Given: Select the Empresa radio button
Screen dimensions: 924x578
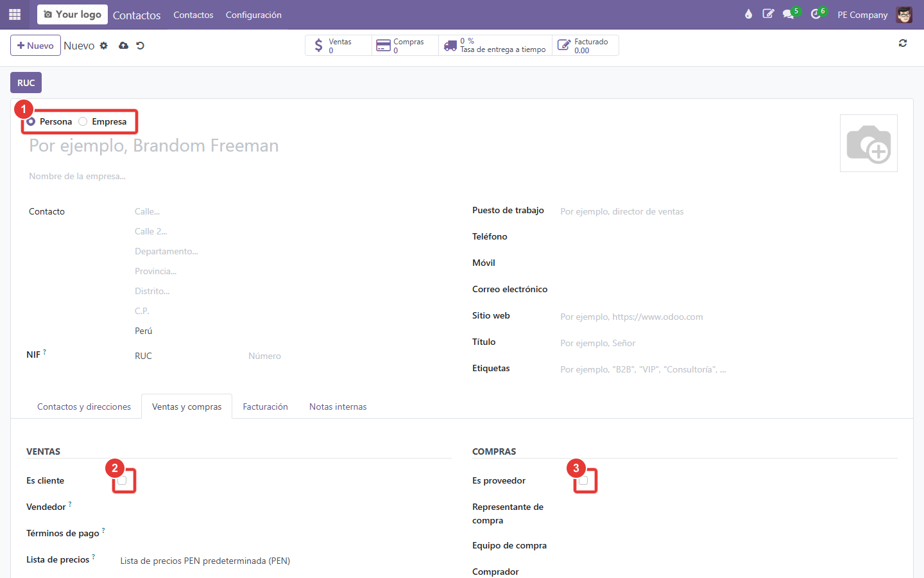Looking at the screenshot, I should 83,121.
